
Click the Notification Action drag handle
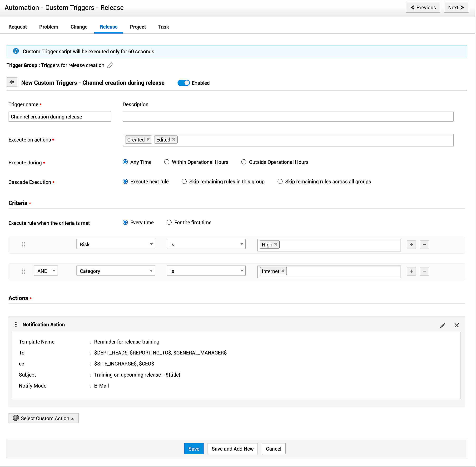point(16,325)
